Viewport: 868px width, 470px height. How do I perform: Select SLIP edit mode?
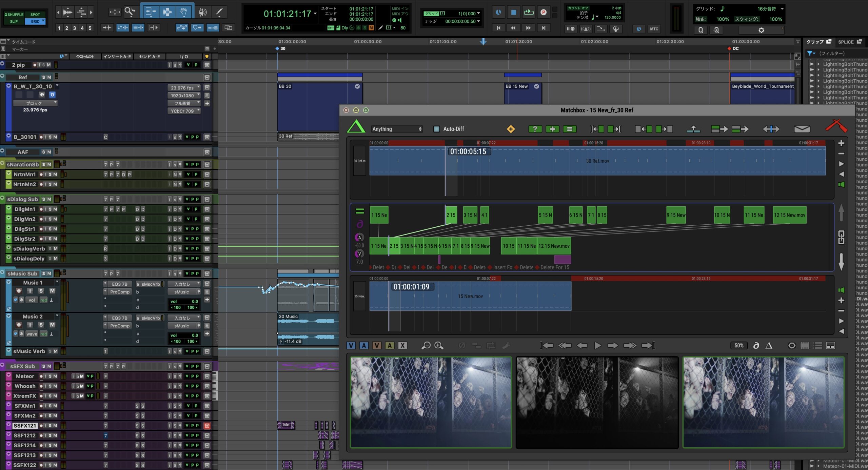(x=14, y=21)
